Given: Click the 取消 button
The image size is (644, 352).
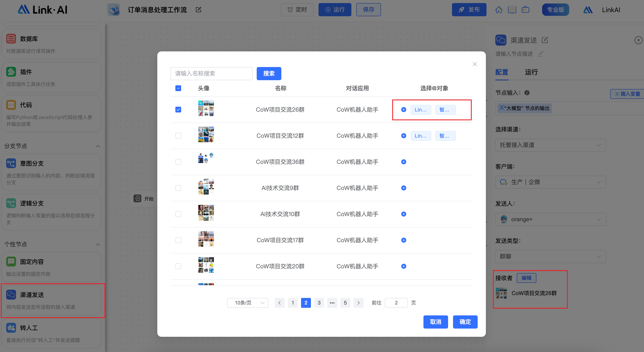Looking at the screenshot, I should coord(436,322).
